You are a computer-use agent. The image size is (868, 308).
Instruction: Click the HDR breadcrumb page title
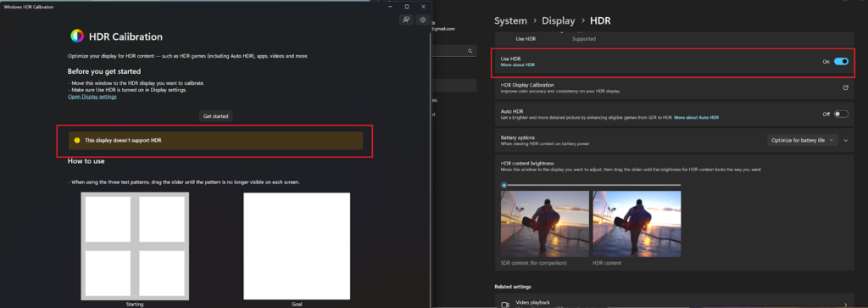601,21
